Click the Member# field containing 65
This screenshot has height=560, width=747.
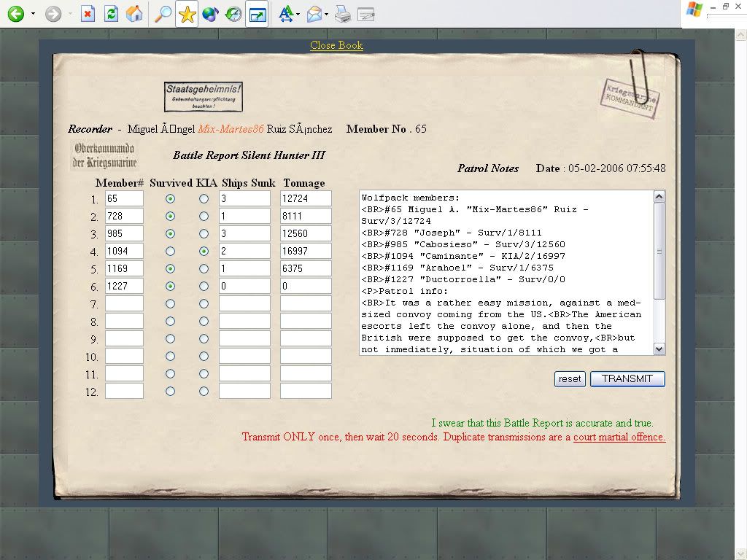click(124, 198)
